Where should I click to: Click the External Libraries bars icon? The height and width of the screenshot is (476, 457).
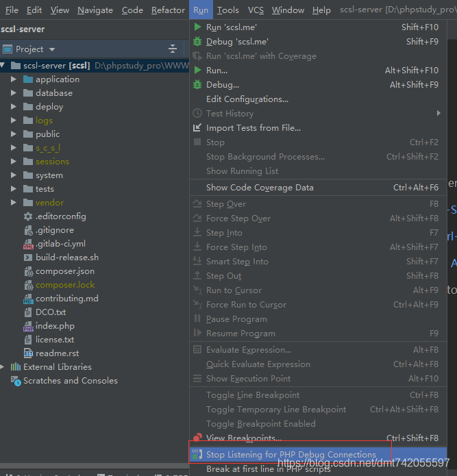tap(16, 367)
